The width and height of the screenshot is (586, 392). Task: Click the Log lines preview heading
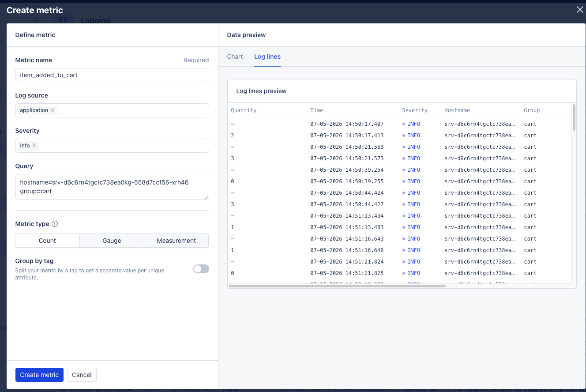261,91
